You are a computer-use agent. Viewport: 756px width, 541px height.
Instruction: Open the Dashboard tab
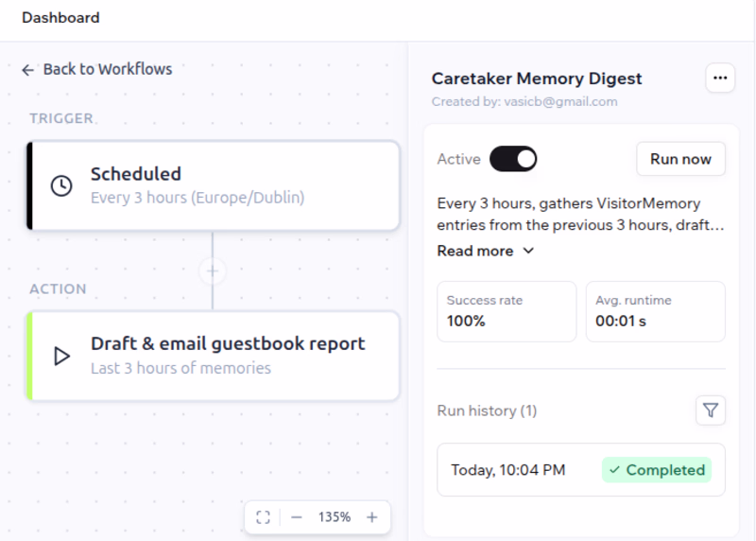(60, 18)
